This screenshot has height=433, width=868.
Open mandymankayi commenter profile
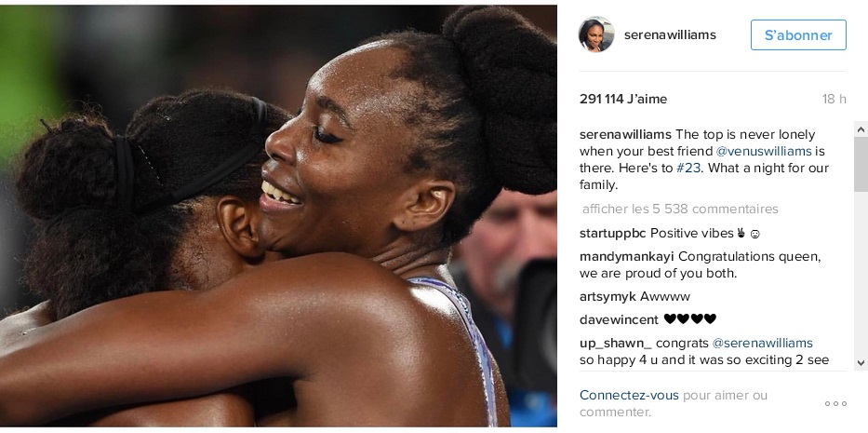click(627, 257)
